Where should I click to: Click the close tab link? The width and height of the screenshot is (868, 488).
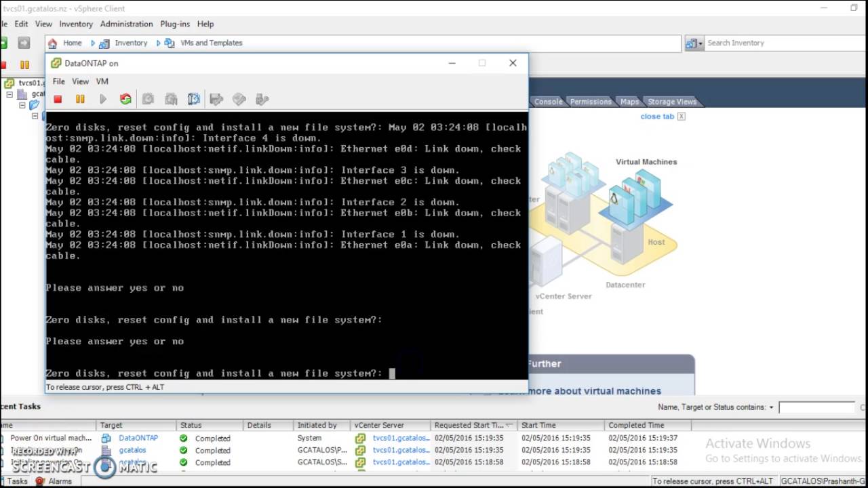point(657,117)
